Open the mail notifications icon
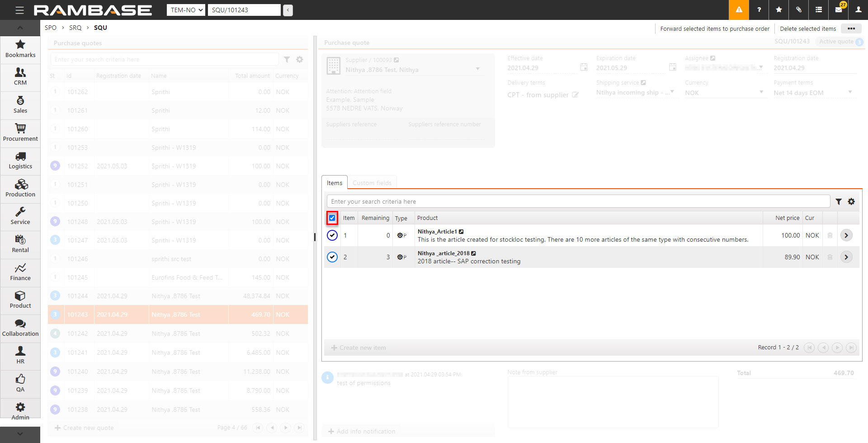Viewport: 868px width, 443px height. [x=839, y=10]
